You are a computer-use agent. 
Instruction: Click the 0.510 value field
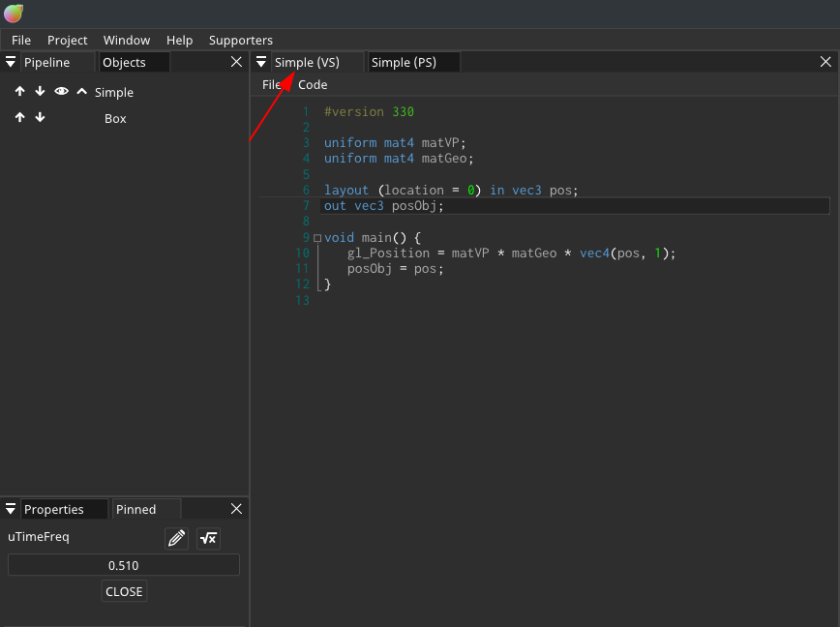123,565
